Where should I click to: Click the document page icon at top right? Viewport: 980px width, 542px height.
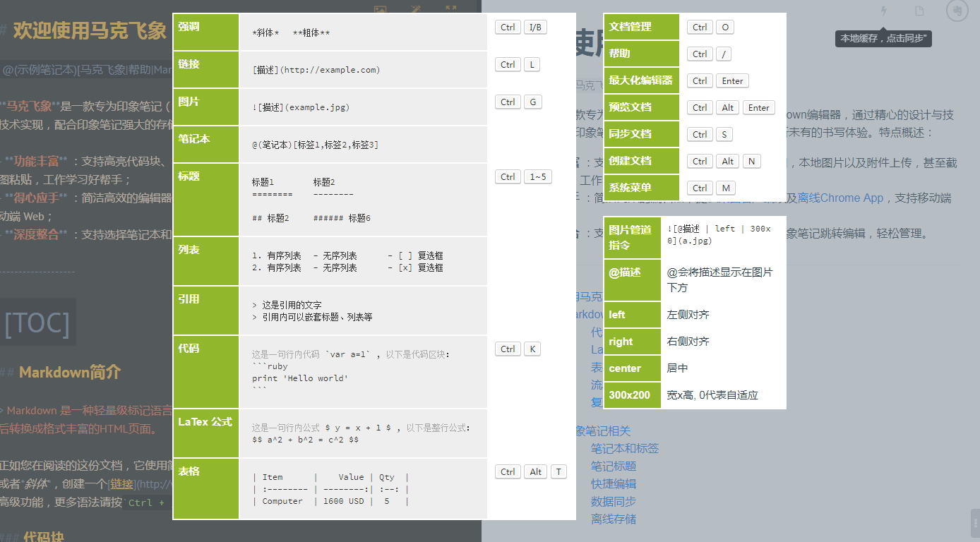tap(919, 11)
